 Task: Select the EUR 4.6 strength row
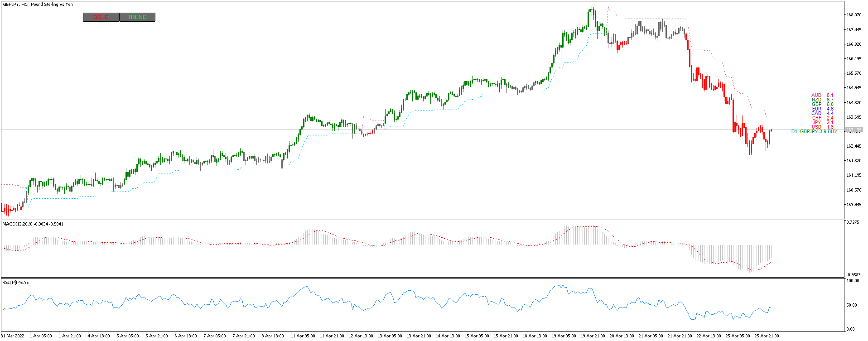[822, 109]
